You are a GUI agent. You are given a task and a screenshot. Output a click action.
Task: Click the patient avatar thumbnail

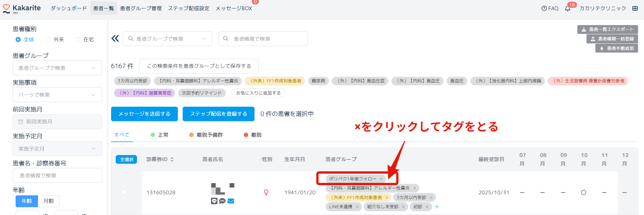point(222,189)
